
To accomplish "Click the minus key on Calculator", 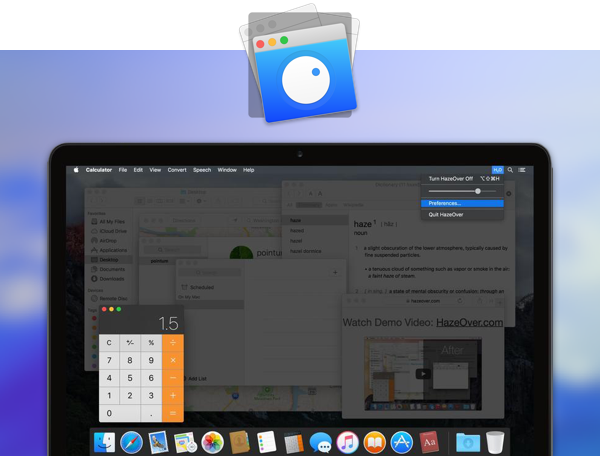I will point(173,378).
